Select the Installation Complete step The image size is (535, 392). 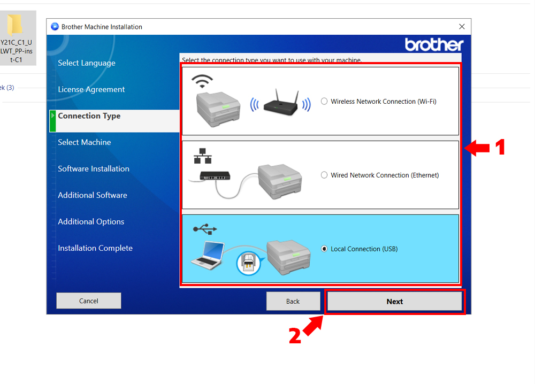(95, 248)
